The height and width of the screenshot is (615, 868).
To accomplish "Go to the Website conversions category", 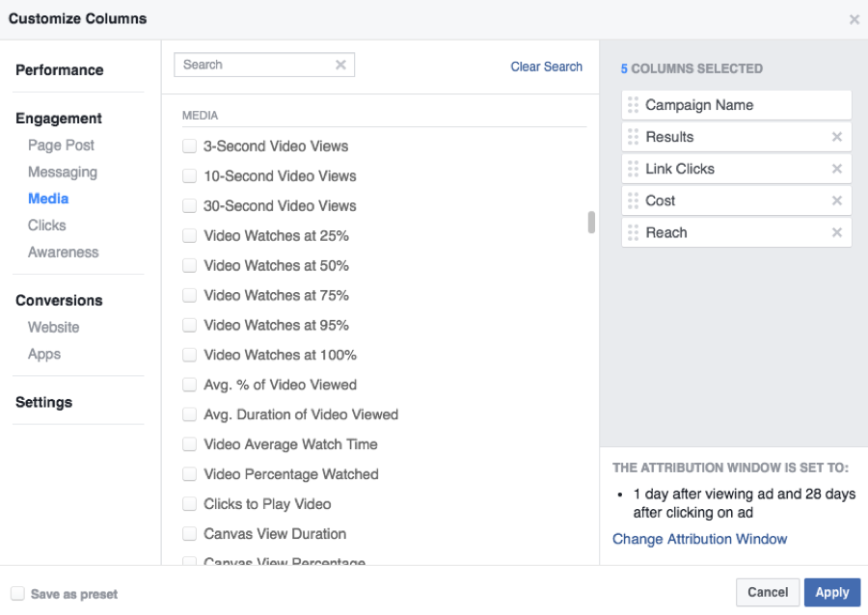I will [53, 328].
